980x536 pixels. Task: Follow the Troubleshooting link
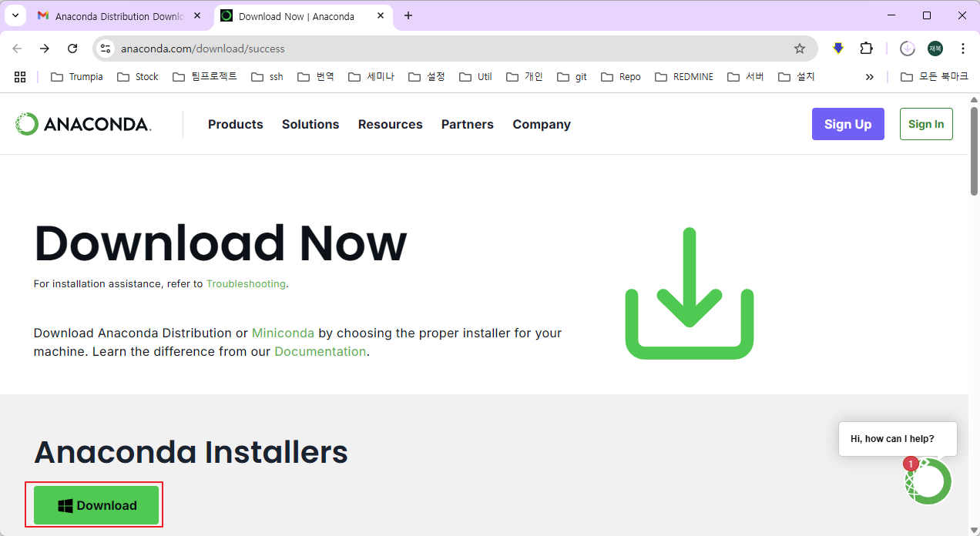246,283
